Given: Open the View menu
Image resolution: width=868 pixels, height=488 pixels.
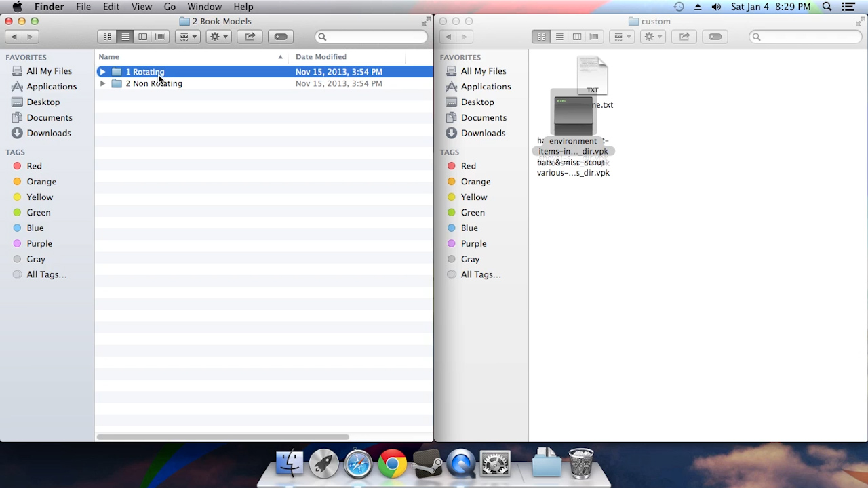Looking at the screenshot, I should point(142,7).
